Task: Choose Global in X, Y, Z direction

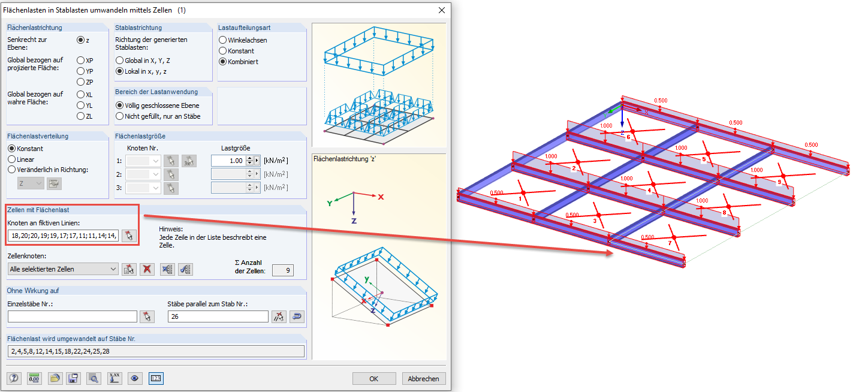Action: coord(120,61)
